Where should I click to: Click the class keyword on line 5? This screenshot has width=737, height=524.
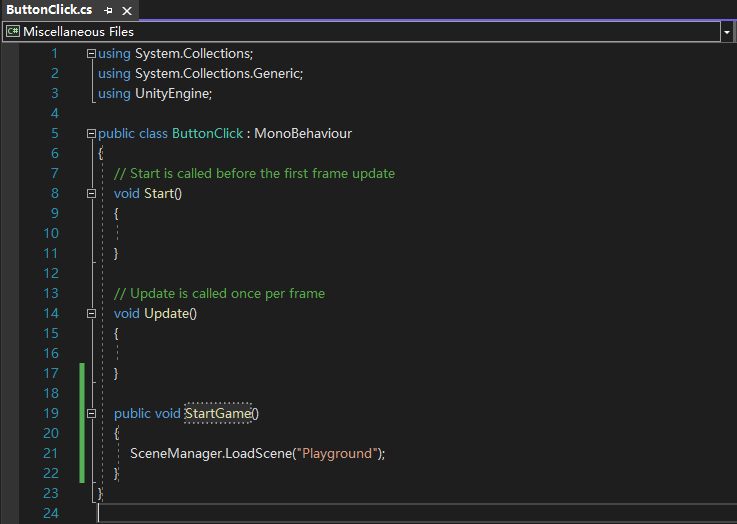tap(153, 133)
